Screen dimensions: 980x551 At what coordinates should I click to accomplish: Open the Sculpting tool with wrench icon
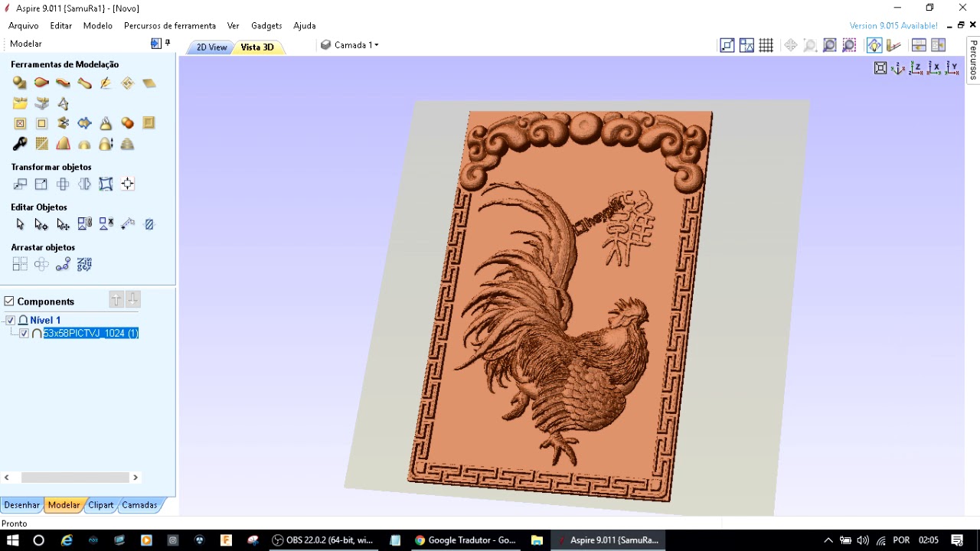[20, 144]
